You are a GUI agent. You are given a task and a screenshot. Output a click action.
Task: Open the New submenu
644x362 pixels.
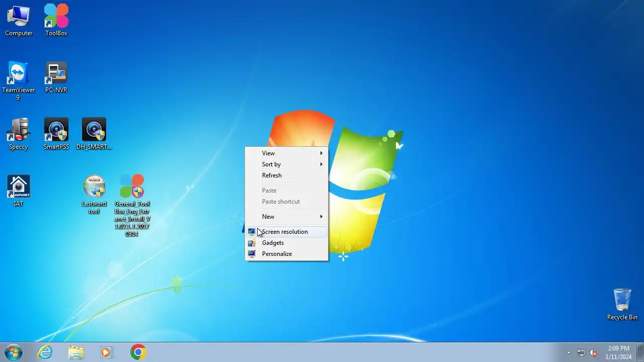286,217
